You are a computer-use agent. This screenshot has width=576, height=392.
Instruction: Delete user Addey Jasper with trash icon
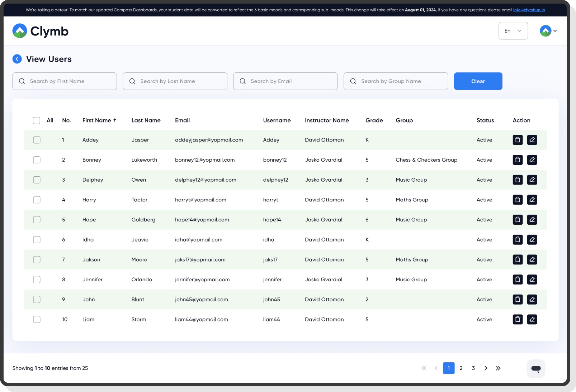[518, 140]
